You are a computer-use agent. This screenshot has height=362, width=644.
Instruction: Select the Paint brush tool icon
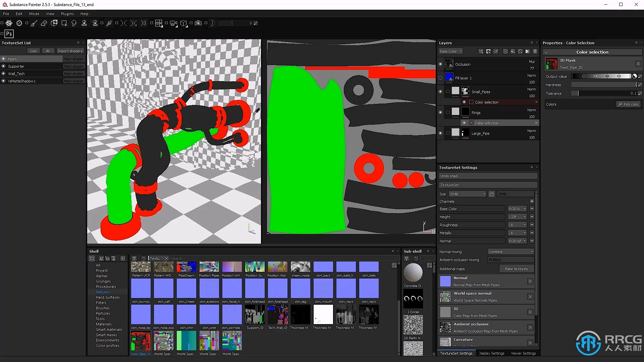(x=34, y=23)
